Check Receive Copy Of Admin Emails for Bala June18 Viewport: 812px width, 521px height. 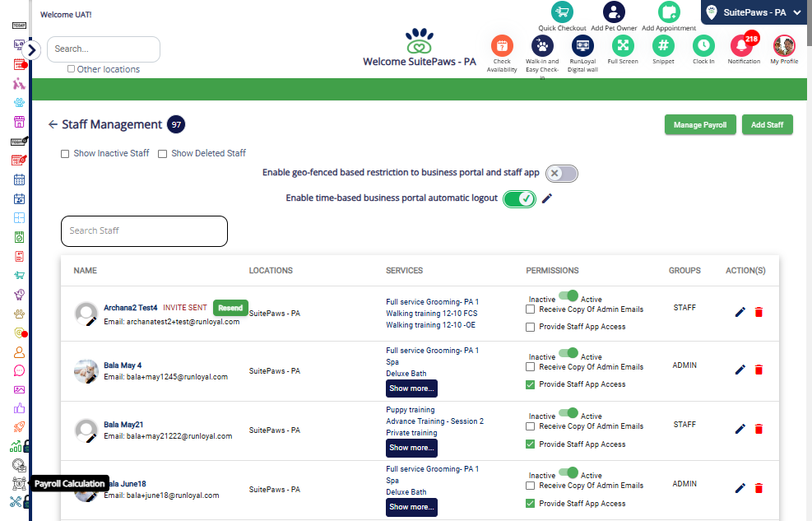tap(530, 486)
